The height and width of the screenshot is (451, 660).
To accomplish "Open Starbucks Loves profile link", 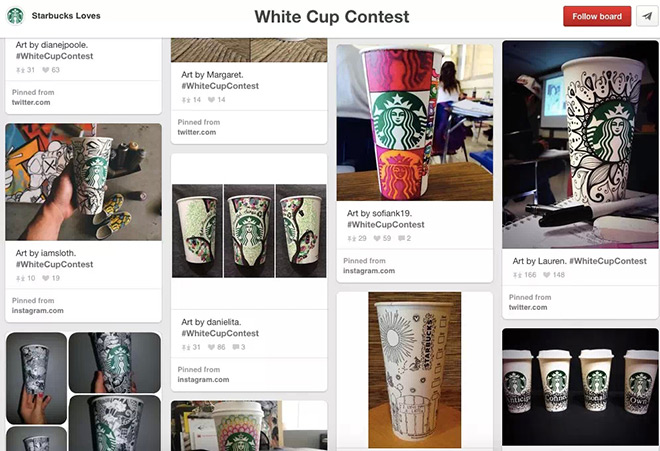I will point(66,16).
